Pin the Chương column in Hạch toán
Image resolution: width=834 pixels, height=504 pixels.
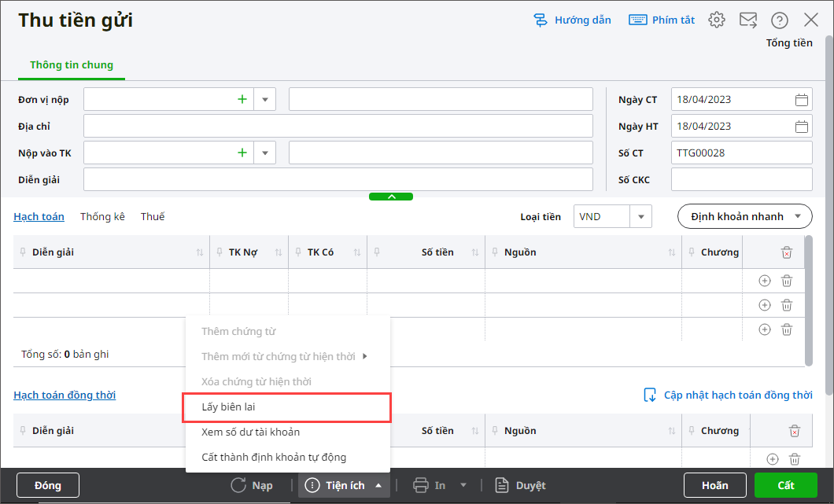692,252
